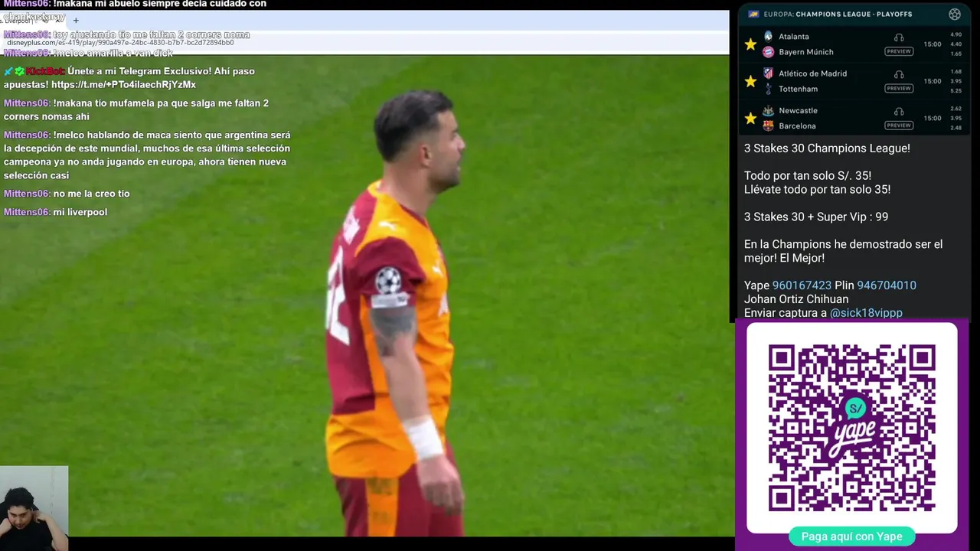
Task: Click the KickBot Telegram link t.me
Action: [x=123, y=85]
